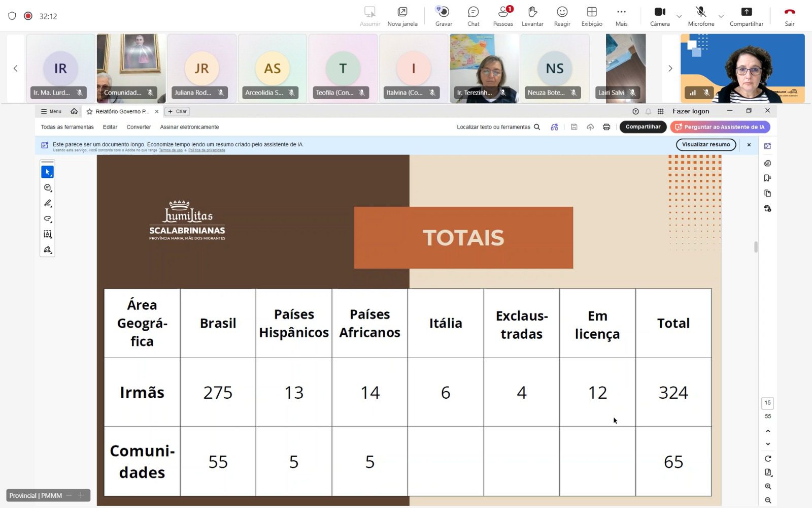812x508 pixels.
Task: Show next participants with right chevron
Action: [x=670, y=69]
